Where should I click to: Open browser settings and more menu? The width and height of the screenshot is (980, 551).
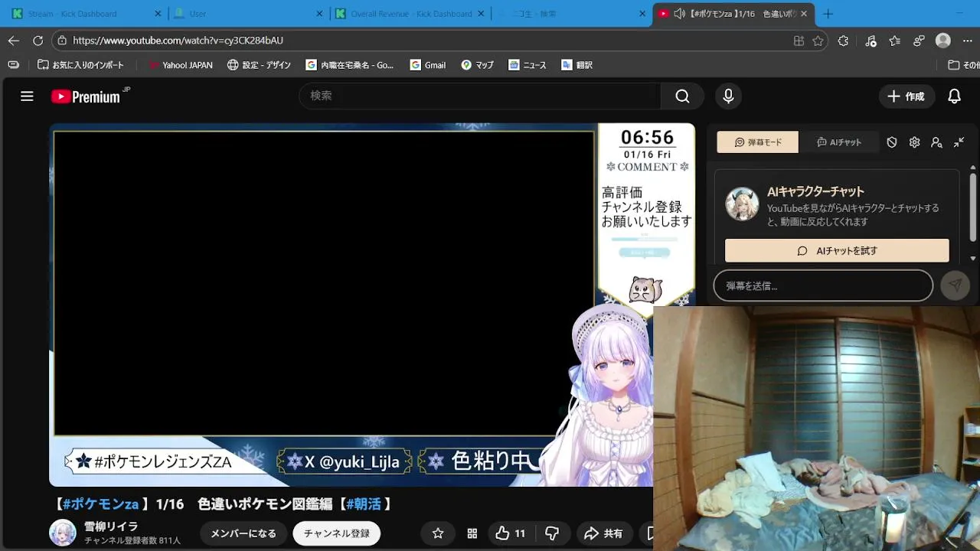pyautogui.click(x=968, y=41)
